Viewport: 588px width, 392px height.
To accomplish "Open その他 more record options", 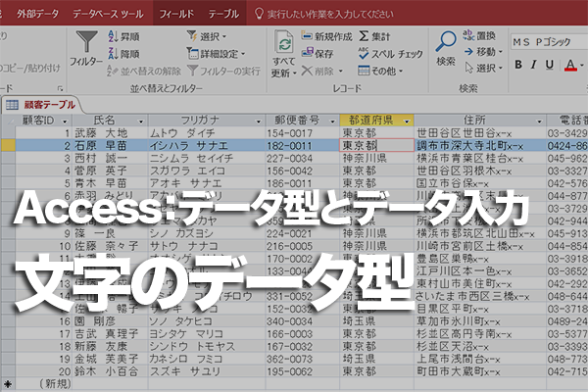I will (x=380, y=71).
